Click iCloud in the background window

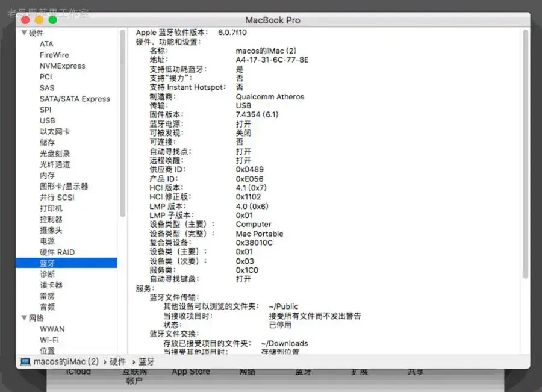pos(78,372)
